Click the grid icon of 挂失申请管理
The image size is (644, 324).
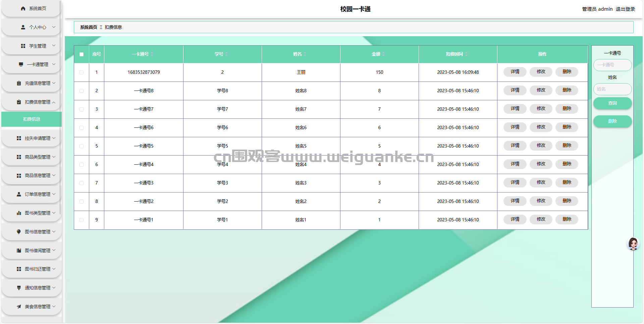[x=19, y=138]
